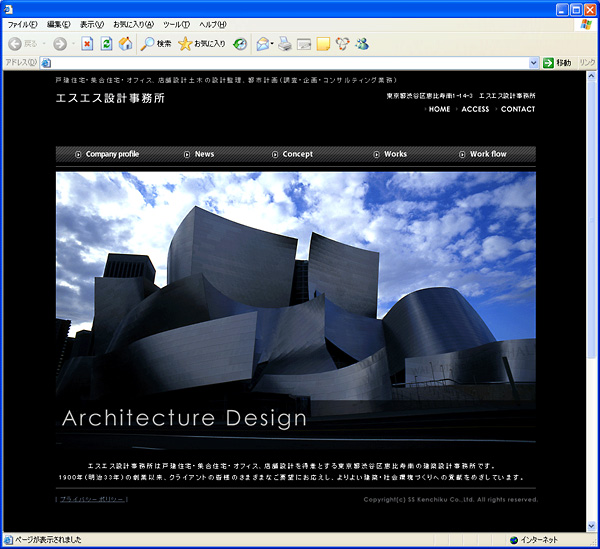Screen dimensions: 600x549
Task: Click the プライバシーポリシー footer link
Action: point(92,499)
